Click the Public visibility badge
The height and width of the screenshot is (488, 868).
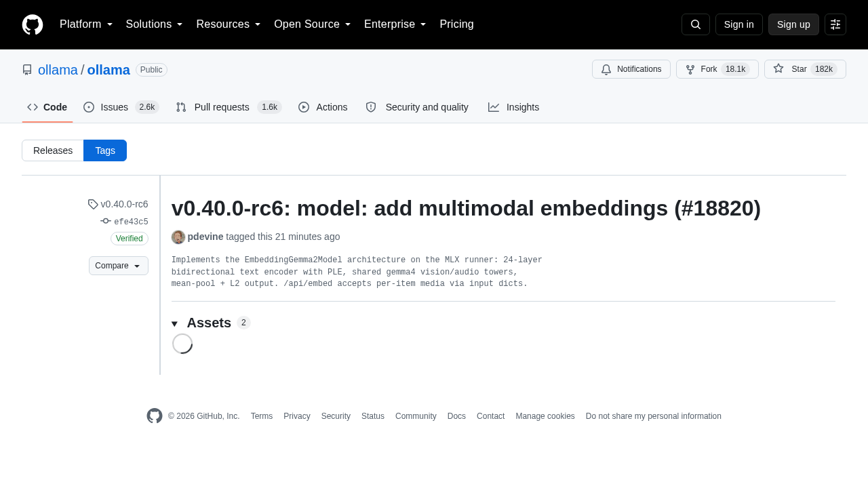click(151, 70)
